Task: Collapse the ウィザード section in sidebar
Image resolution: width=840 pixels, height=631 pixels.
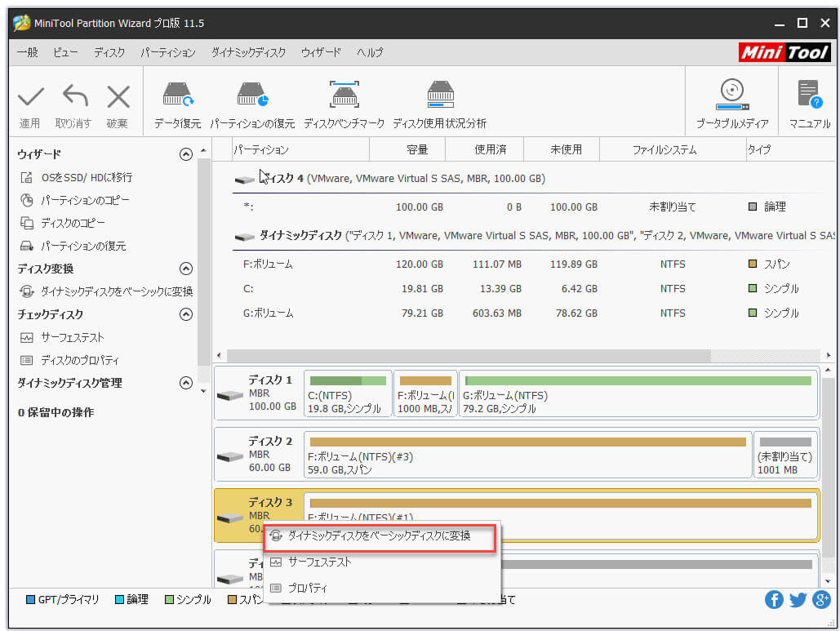Action: (x=186, y=154)
